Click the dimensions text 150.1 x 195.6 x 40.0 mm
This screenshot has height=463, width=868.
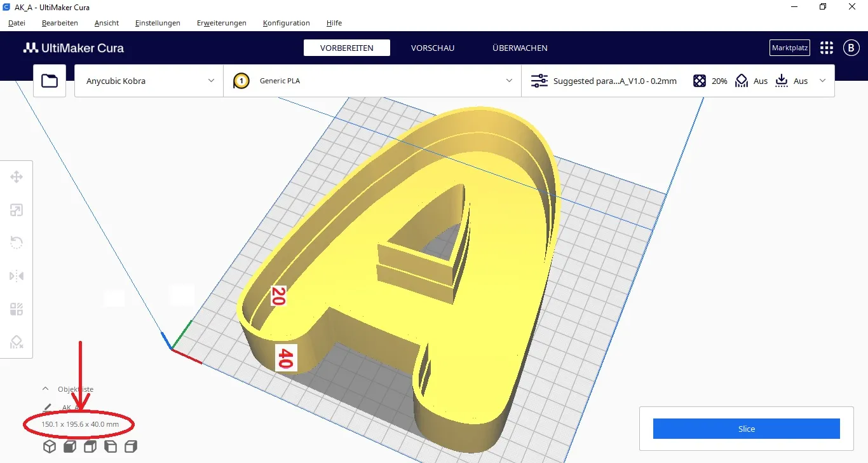[x=80, y=424]
